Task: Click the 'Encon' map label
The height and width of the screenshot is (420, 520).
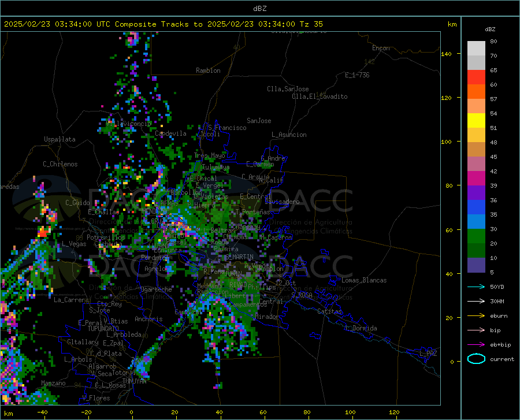Action: (x=381, y=48)
